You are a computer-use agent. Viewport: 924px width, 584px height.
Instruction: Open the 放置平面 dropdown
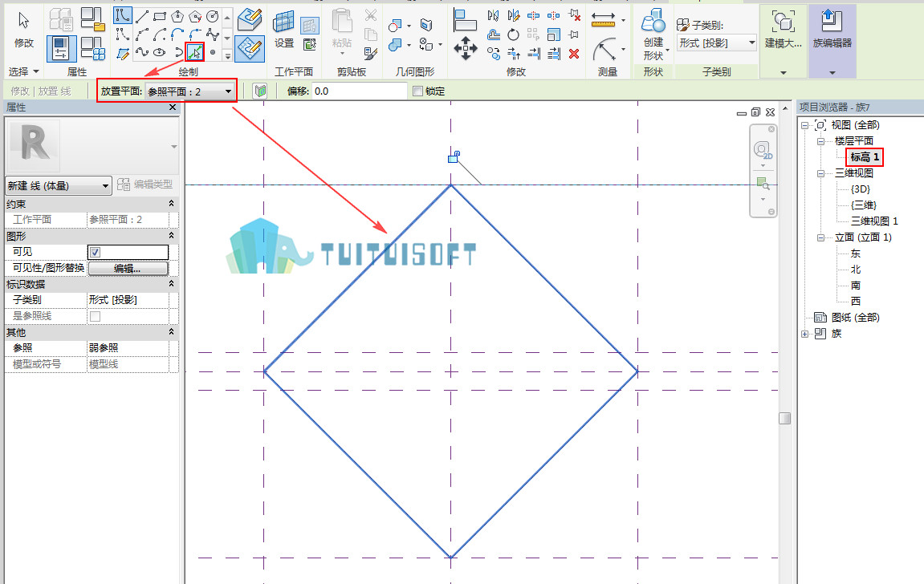tap(189, 91)
